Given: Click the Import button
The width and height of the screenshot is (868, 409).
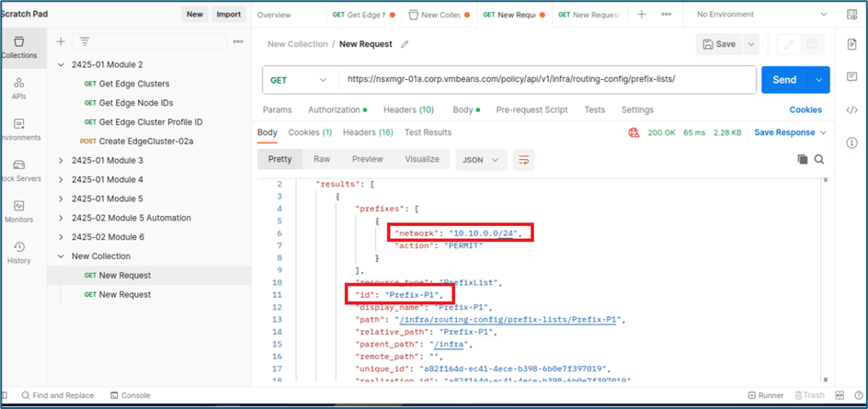Looking at the screenshot, I should coord(228,15).
